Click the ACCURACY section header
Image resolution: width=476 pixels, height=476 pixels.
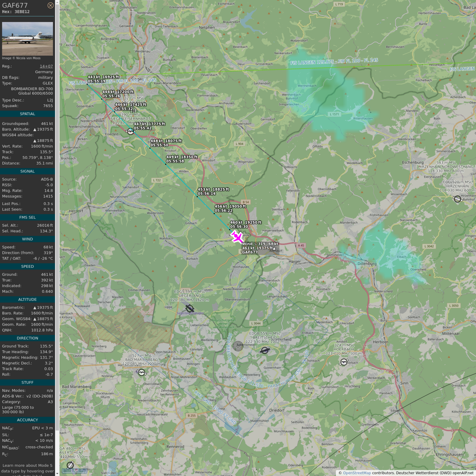27,420
